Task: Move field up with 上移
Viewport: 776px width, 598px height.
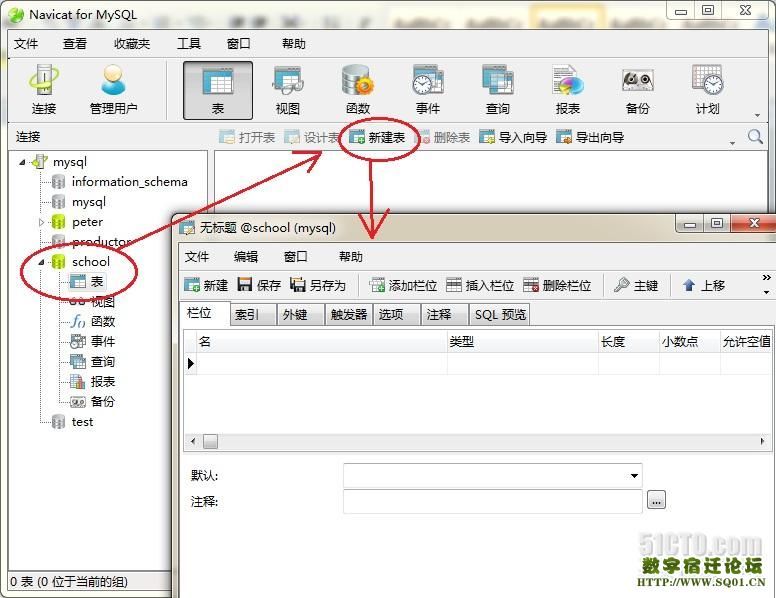Action: pos(704,285)
